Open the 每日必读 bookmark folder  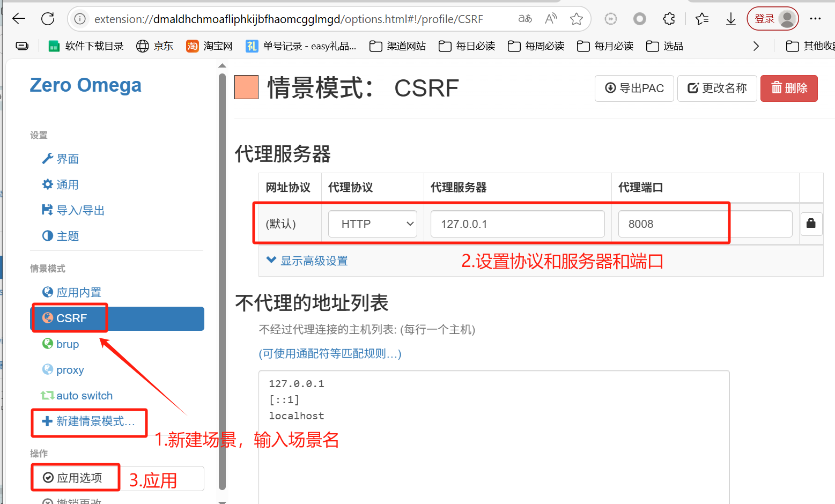(467, 46)
